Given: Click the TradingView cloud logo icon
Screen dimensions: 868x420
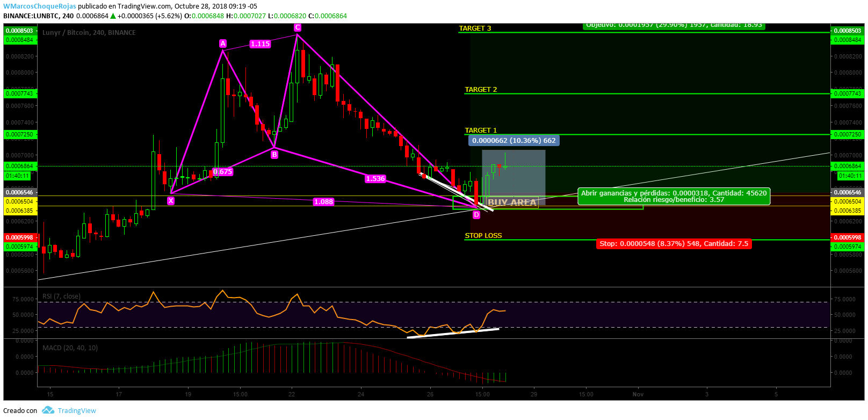Looking at the screenshot, I should tap(48, 410).
